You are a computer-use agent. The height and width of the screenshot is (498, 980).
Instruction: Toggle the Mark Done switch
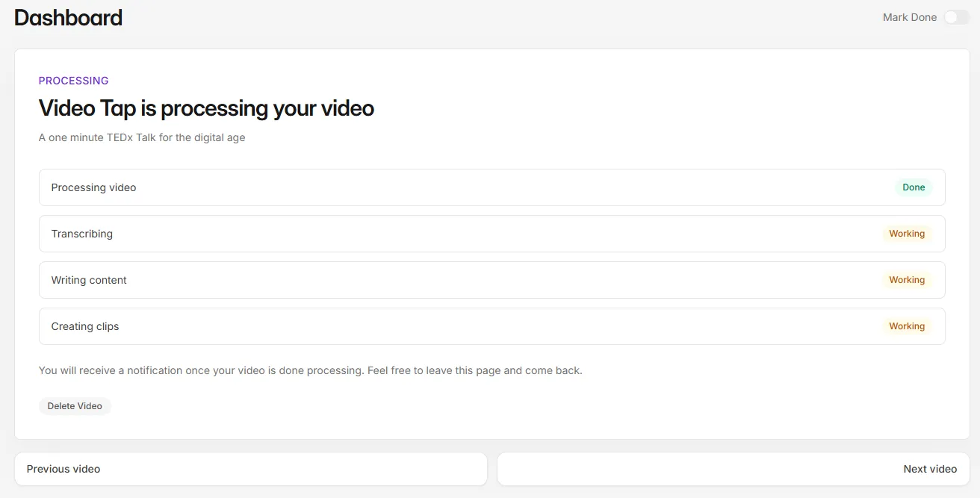[956, 17]
